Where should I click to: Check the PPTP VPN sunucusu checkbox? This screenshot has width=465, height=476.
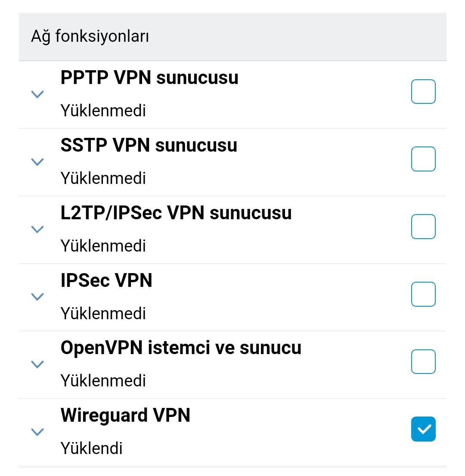tap(423, 91)
